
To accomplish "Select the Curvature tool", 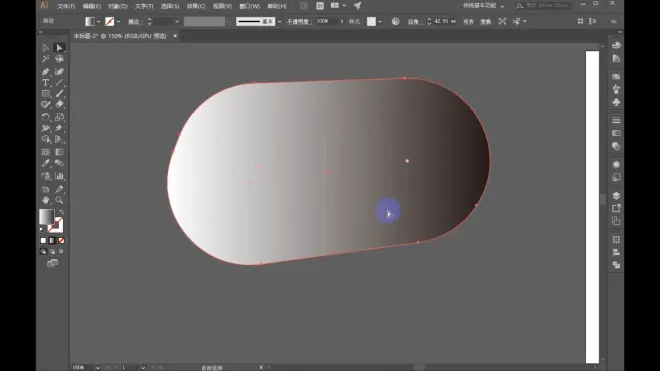I will pyautogui.click(x=59, y=72).
